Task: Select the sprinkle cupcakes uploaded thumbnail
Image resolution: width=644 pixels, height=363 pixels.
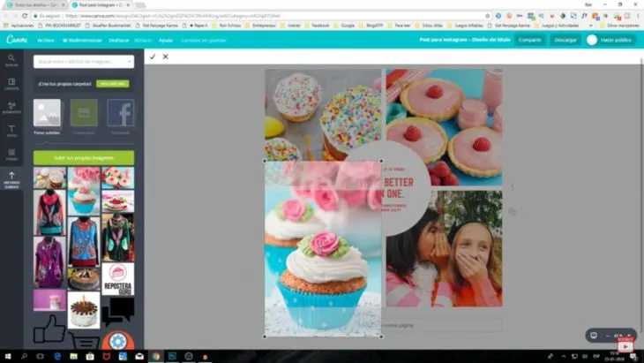Action: click(x=49, y=178)
